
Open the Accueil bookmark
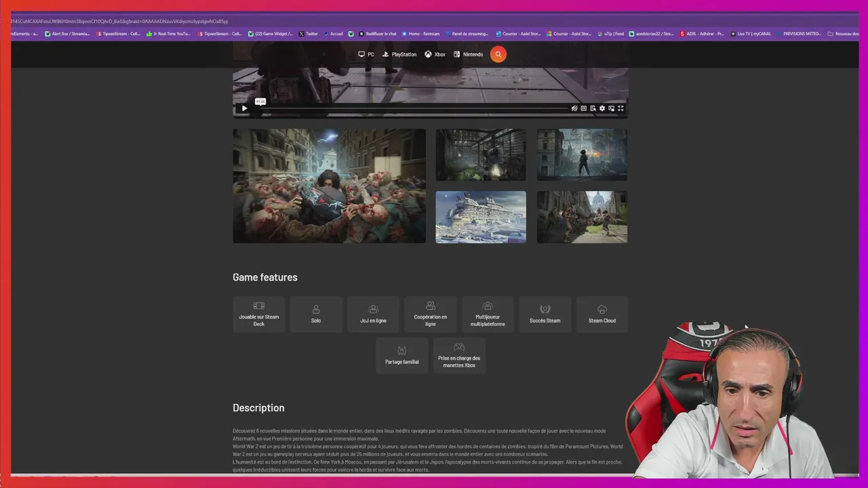pyautogui.click(x=333, y=34)
